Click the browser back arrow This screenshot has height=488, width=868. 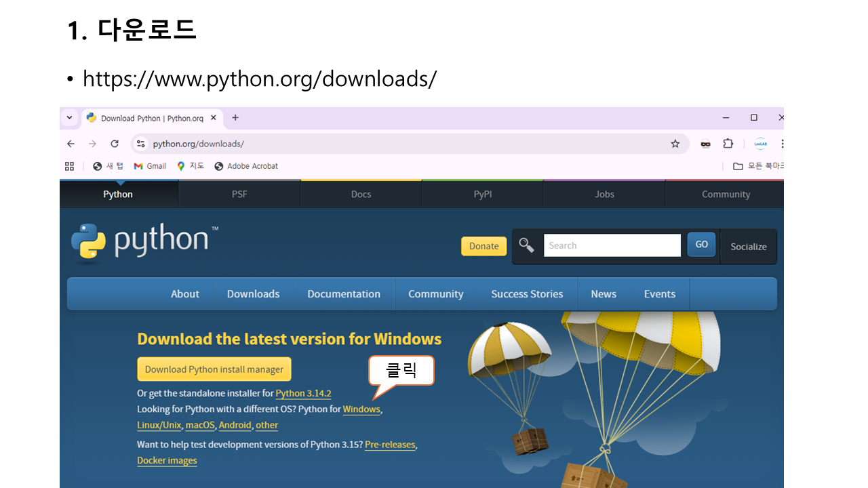click(x=71, y=144)
